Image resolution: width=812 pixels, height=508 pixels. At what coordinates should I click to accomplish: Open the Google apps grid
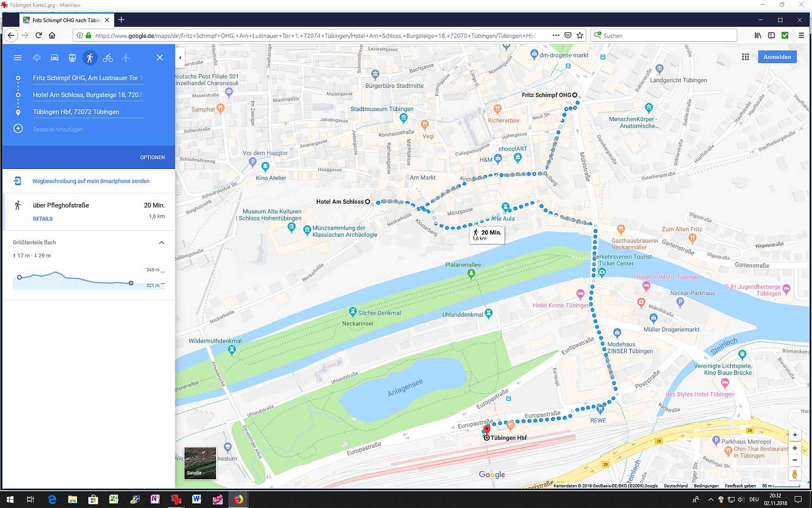point(745,57)
